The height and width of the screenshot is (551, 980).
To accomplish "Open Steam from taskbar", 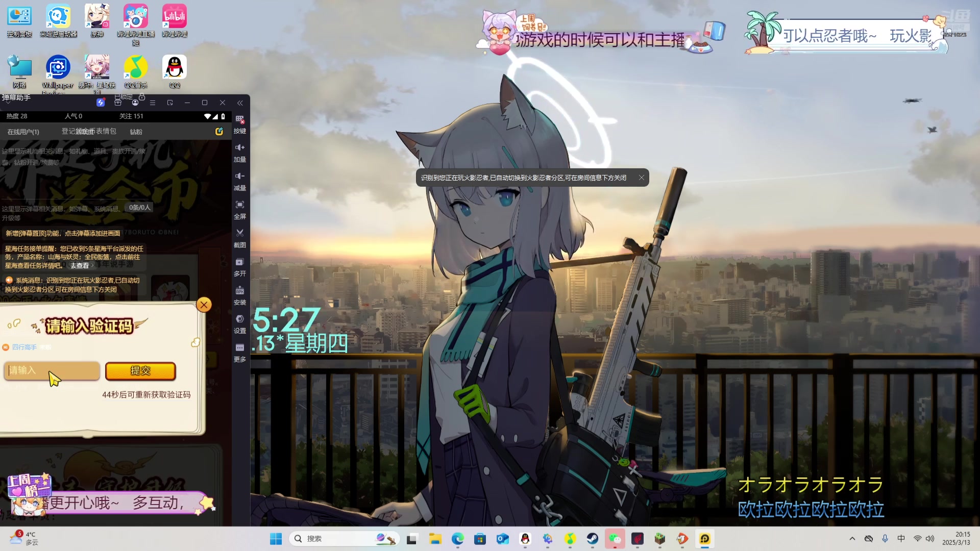I will (x=592, y=539).
